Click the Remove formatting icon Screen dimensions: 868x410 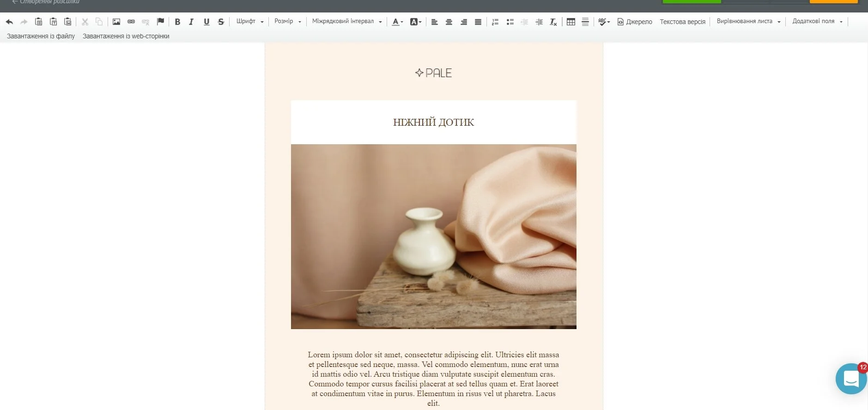(x=553, y=22)
